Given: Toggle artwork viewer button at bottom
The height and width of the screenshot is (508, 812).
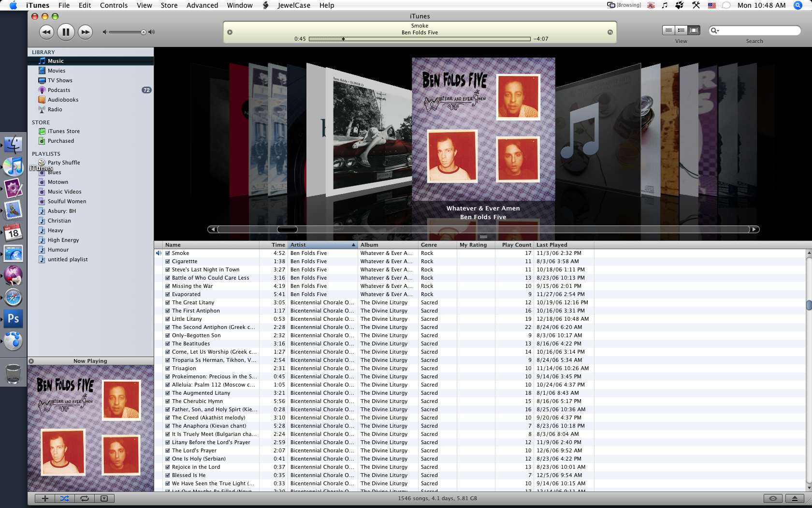Looking at the screenshot, I should pos(104,498).
